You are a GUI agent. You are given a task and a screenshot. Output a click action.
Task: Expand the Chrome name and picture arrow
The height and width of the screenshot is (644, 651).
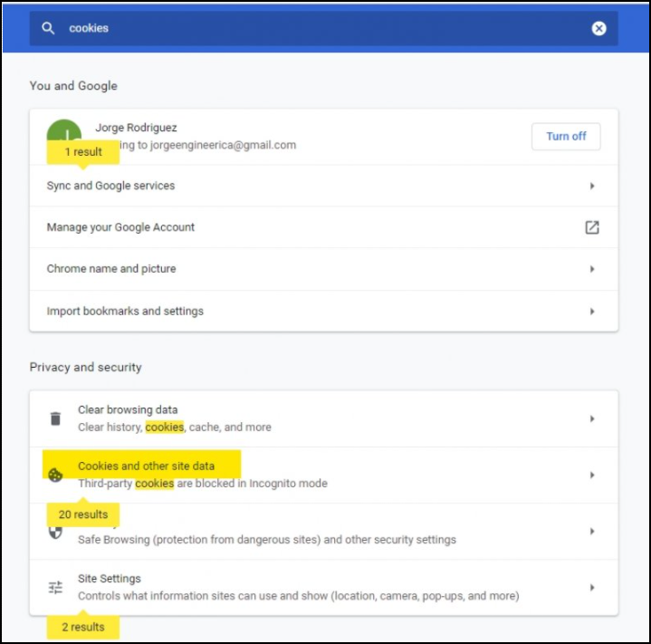592,269
